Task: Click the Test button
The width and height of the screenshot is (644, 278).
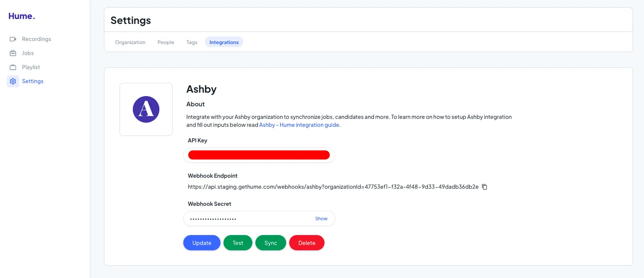Action: click(238, 243)
